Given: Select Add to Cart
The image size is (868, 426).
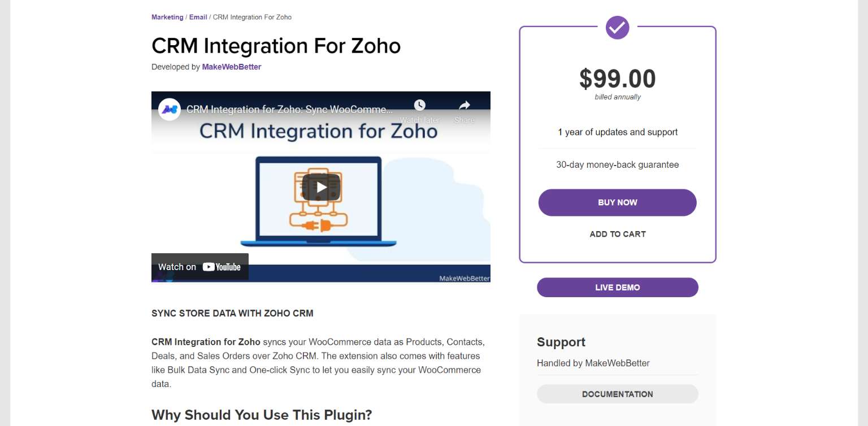Looking at the screenshot, I should tap(617, 234).
